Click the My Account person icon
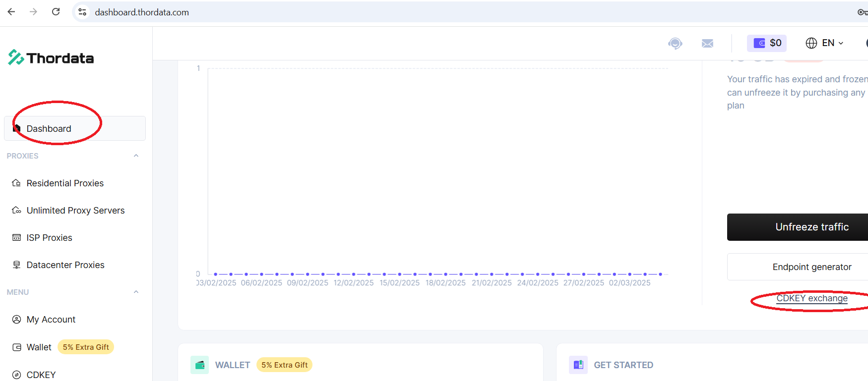 (x=16, y=320)
